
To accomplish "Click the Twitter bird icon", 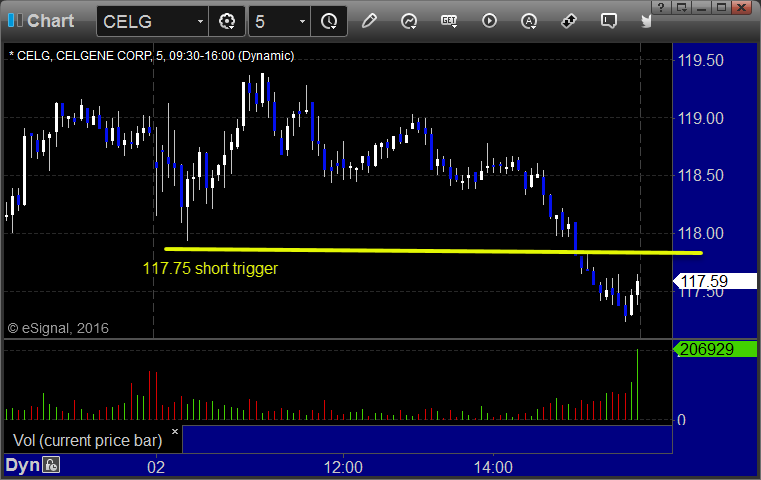I will coord(646,21).
